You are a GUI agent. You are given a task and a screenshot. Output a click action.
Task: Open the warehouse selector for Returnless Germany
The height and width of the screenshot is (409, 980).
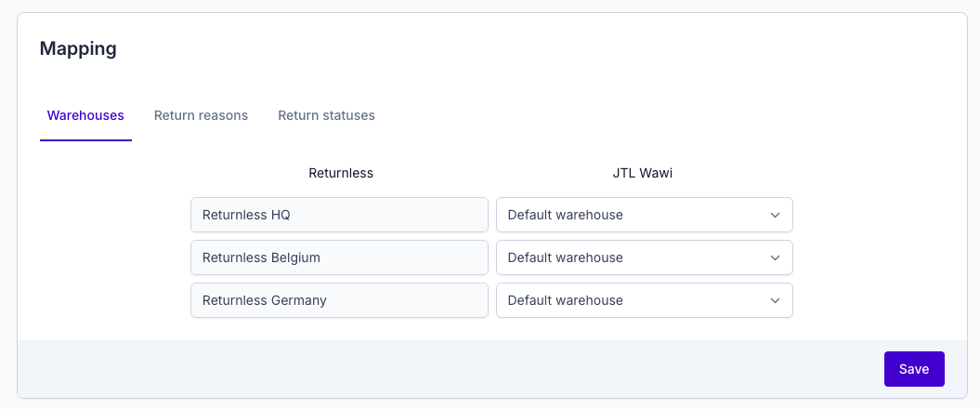click(643, 300)
